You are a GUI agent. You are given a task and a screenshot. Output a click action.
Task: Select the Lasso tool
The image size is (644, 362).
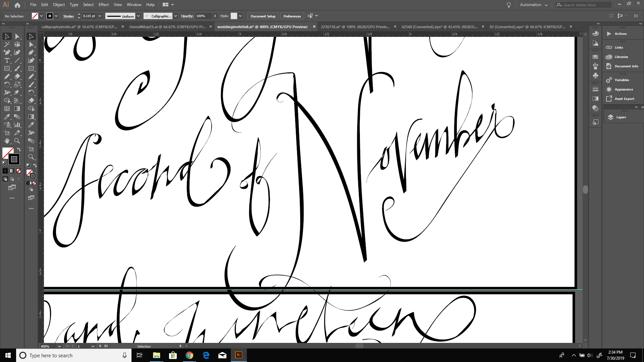[17, 44]
